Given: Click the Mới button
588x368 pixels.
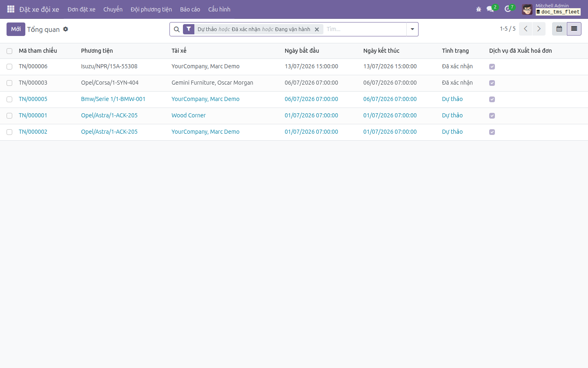Looking at the screenshot, I should 16,29.
